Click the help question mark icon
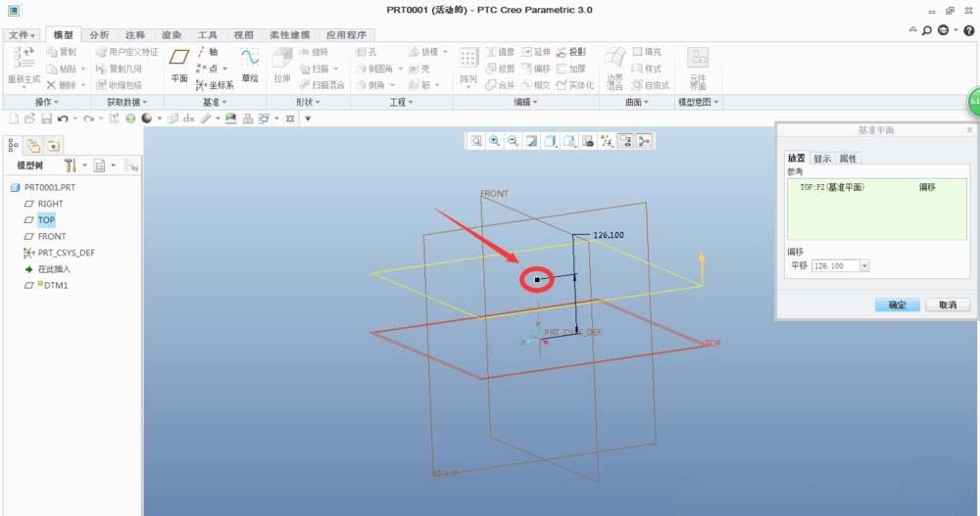The width and height of the screenshot is (980, 516). tap(969, 30)
